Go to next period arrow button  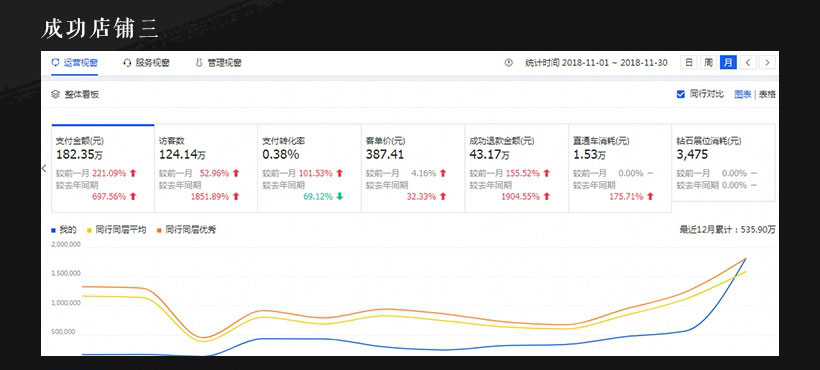point(767,63)
